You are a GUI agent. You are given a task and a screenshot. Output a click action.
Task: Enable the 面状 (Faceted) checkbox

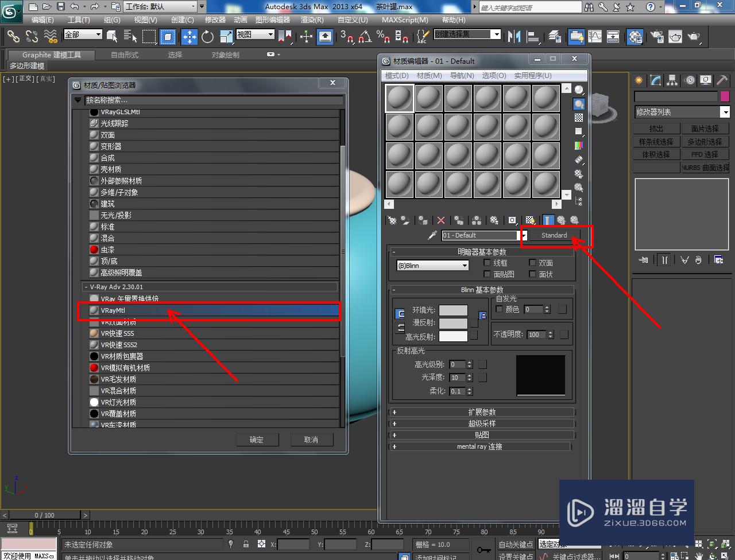coord(532,274)
